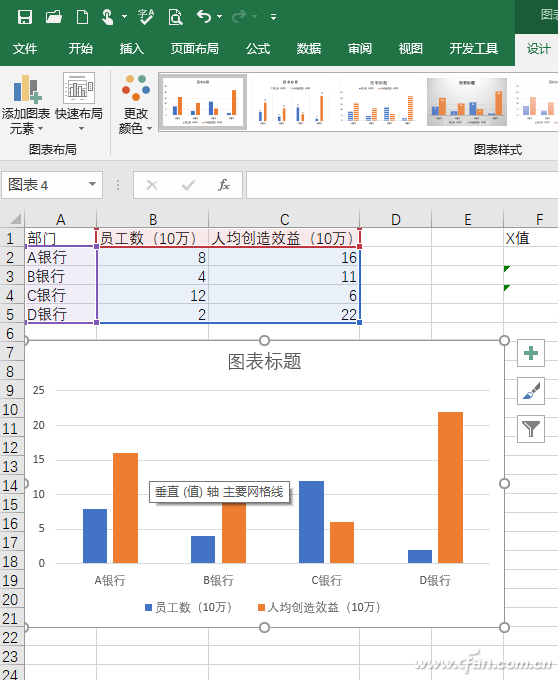The width and height of the screenshot is (558, 680).
Task: Run the Spelling check icon
Action: click(x=146, y=17)
